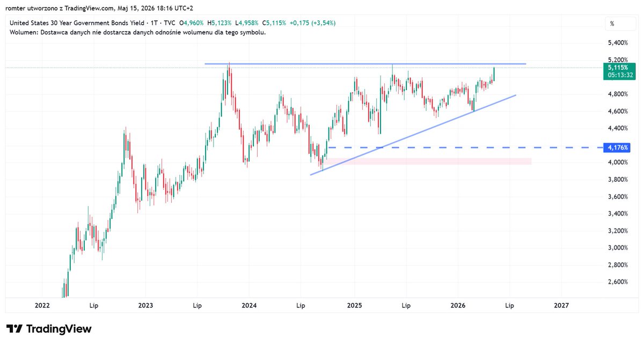Screen dimensions: 644x345
Task: Click the 3,200% price axis label
Action: tap(617, 231)
